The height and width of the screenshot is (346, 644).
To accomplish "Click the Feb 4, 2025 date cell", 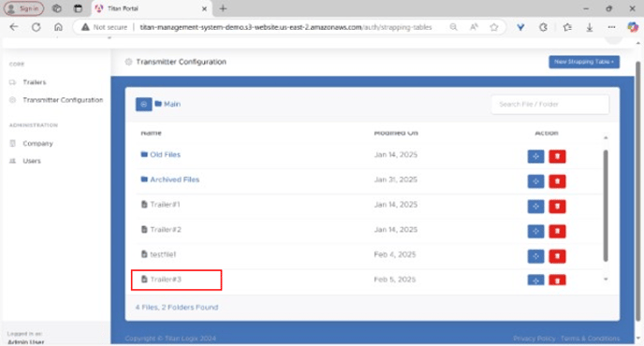I will (395, 254).
